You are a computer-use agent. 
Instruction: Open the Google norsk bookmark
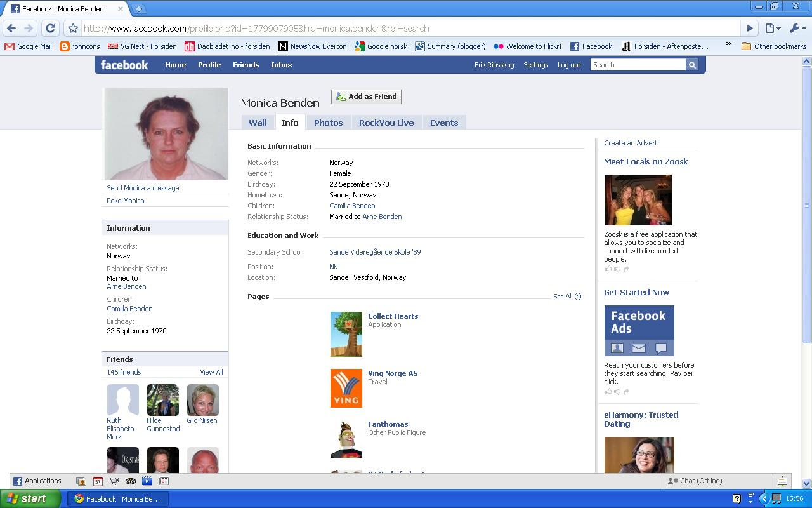tap(381, 46)
